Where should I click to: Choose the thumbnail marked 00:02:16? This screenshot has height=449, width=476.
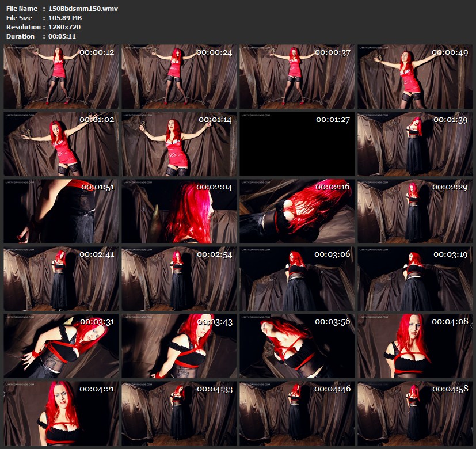tap(297, 211)
